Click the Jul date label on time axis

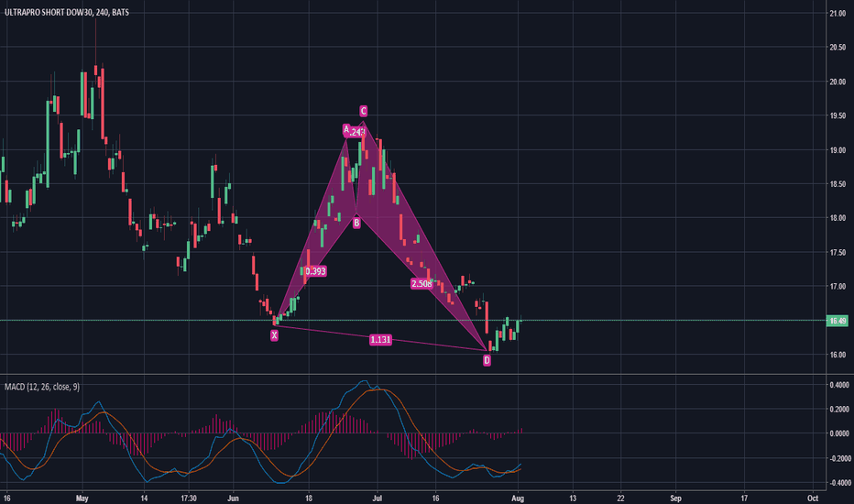tap(378, 498)
